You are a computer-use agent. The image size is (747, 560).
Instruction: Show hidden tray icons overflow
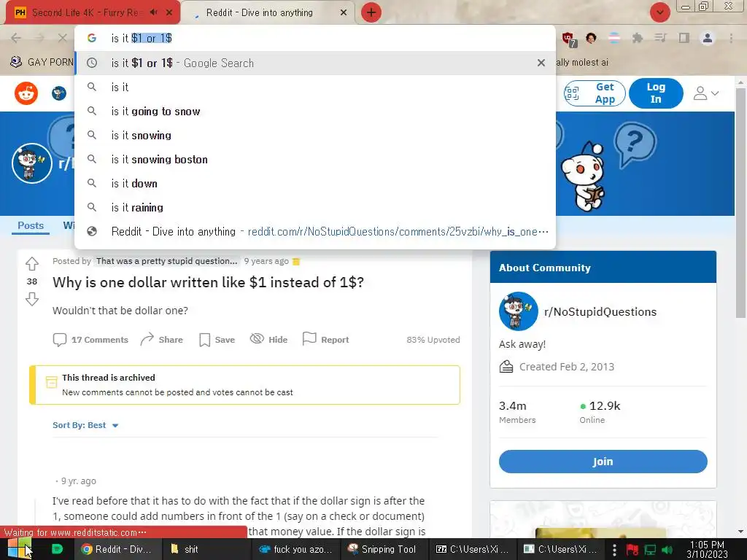pos(614,550)
